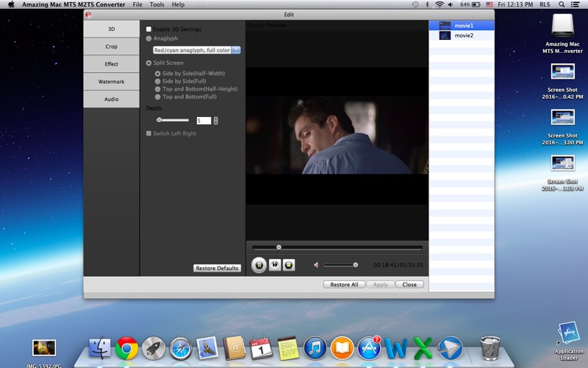Open the Red/cyan anaglyph dropdown

[196, 50]
